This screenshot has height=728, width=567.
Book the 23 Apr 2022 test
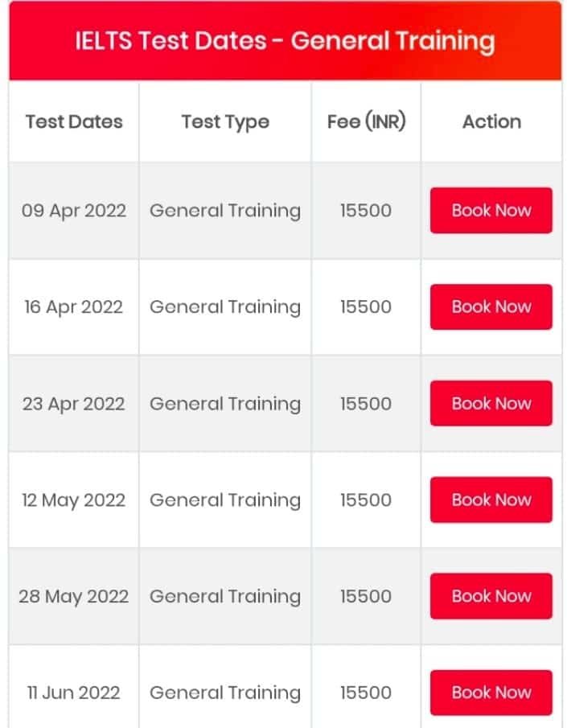(x=491, y=403)
